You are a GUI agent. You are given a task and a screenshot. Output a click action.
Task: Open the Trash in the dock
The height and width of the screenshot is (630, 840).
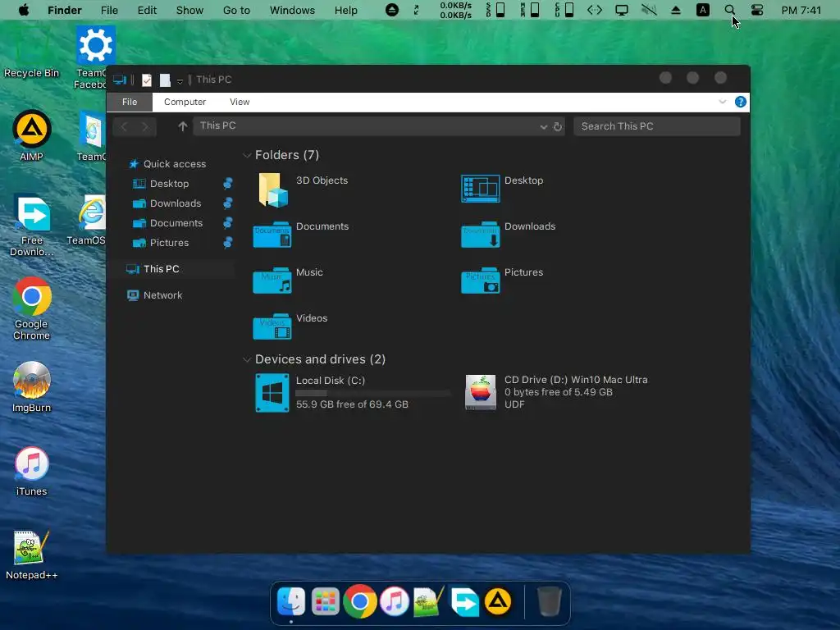[x=549, y=601]
